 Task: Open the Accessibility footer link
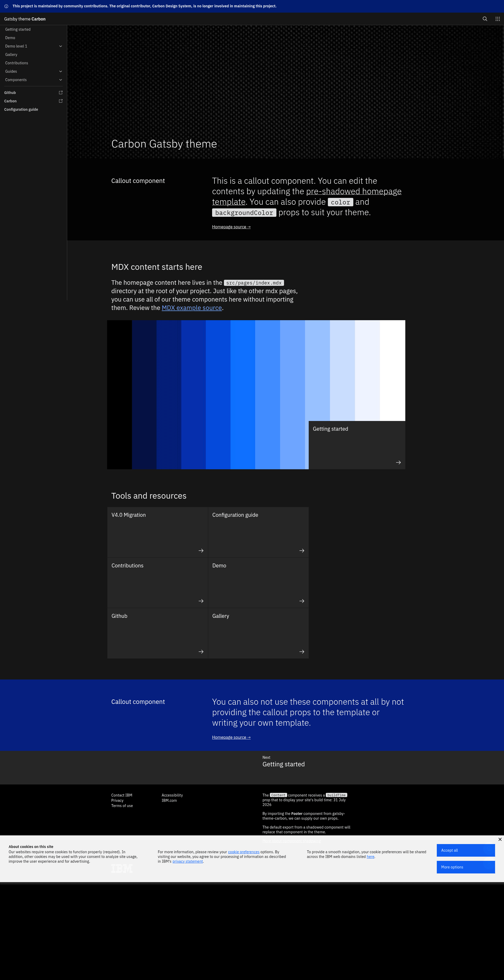coord(172,795)
